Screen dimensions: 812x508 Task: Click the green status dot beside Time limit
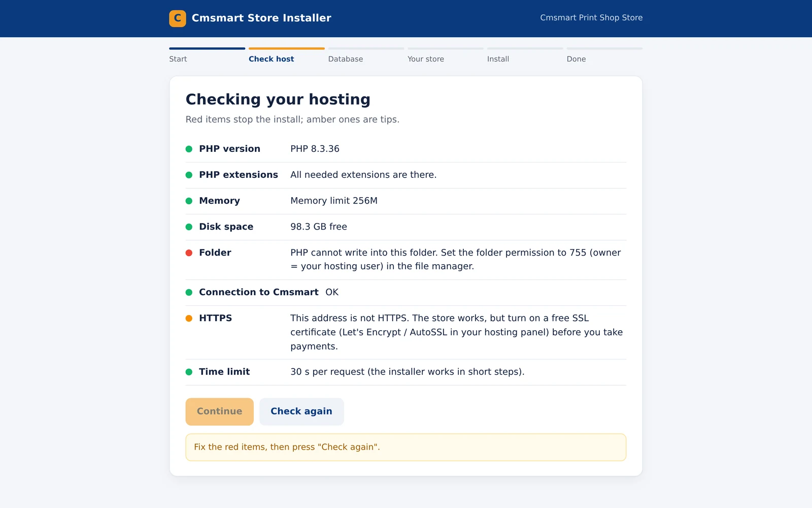189,372
